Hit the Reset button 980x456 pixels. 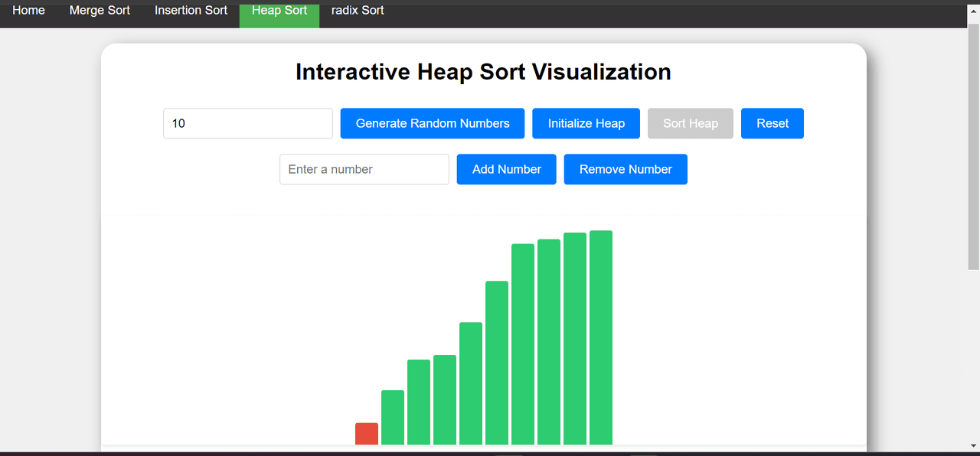tap(772, 123)
